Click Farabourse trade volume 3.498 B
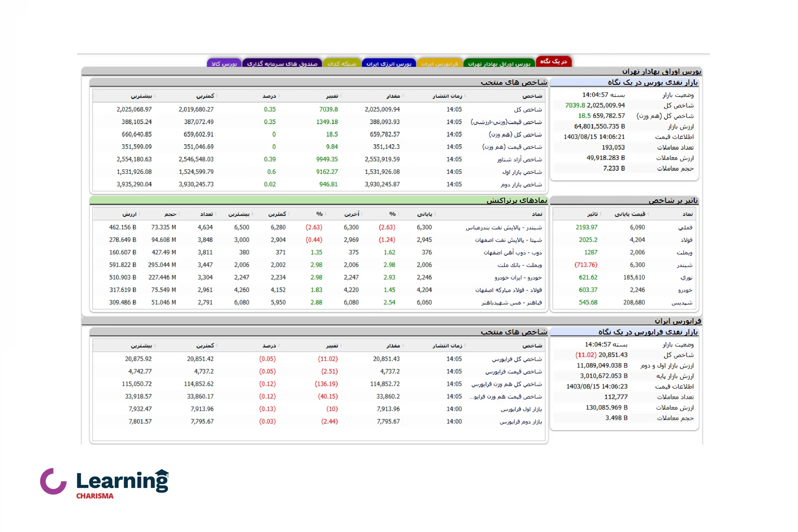Image resolution: width=798 pixels, height=532 pixels. click(617, 418)
